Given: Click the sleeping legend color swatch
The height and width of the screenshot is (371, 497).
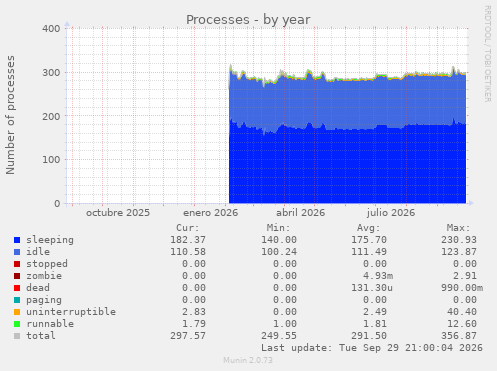Looking at the screenshot, I should 17,240.
